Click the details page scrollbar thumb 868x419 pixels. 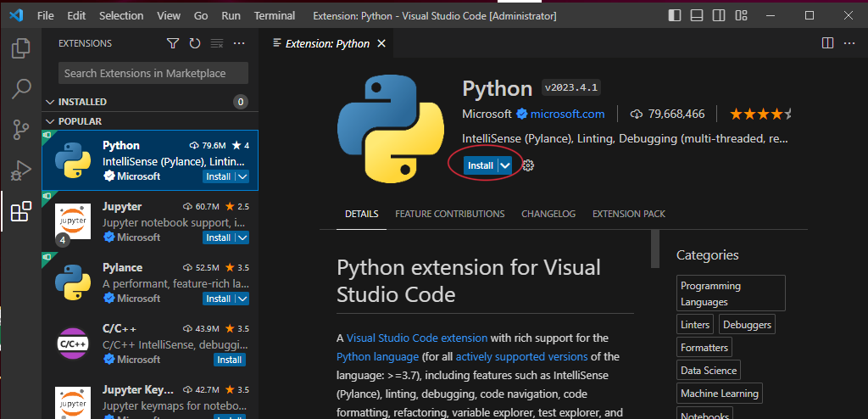655,249
